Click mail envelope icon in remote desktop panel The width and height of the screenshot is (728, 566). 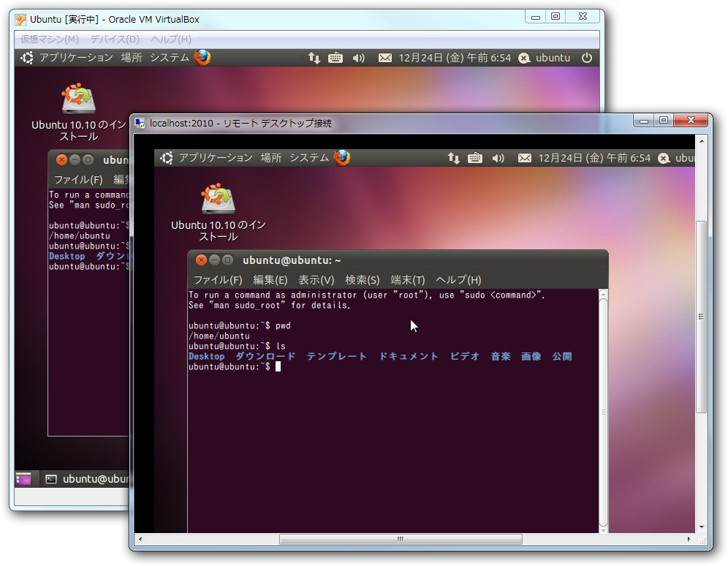pyautogui.click(x=525, y=159)
